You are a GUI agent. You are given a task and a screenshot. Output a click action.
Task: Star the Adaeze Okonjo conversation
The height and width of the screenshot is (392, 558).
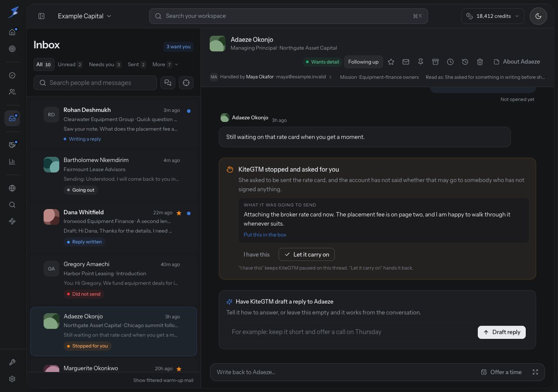tap(391, 62)
